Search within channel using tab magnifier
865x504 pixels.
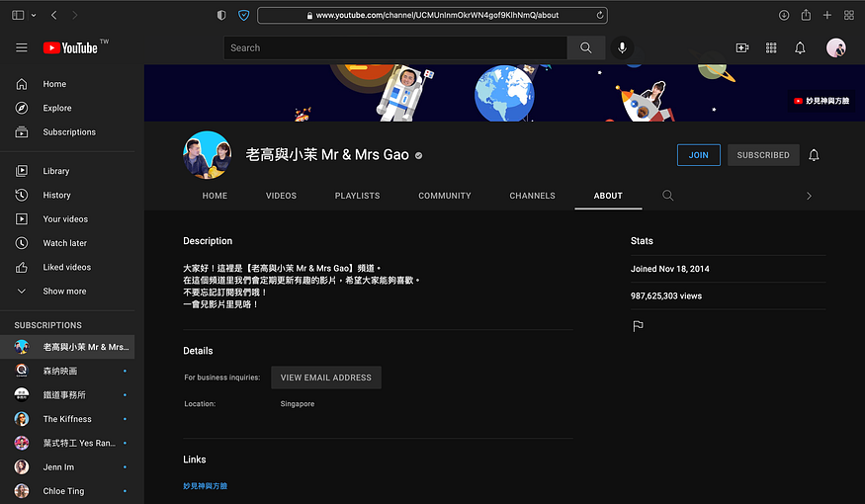point(667,196)
